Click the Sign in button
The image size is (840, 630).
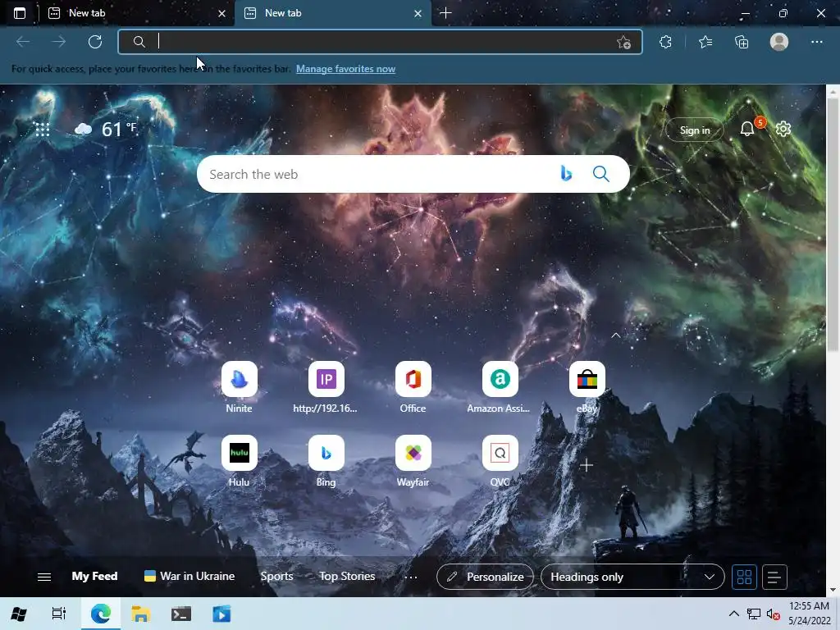pos(694,130)
